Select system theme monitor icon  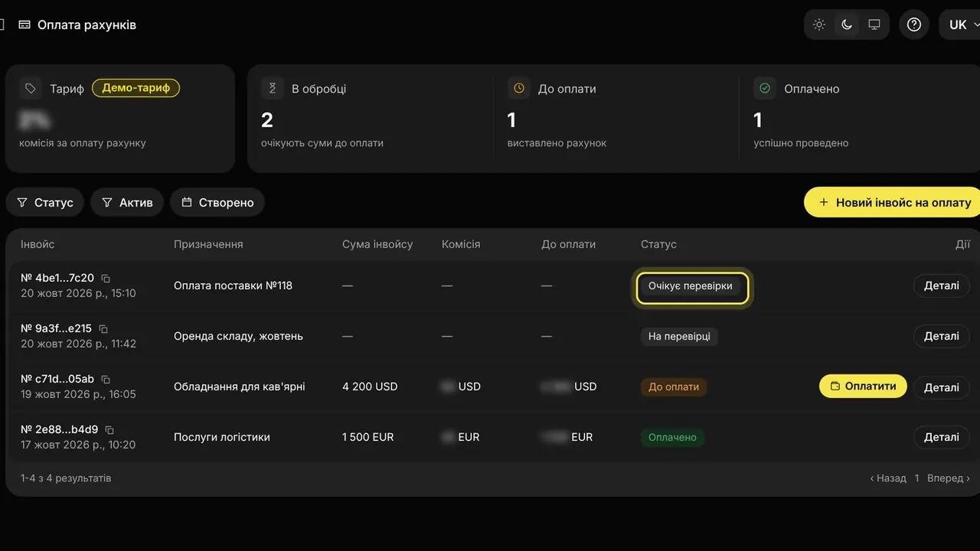point(874,24)
